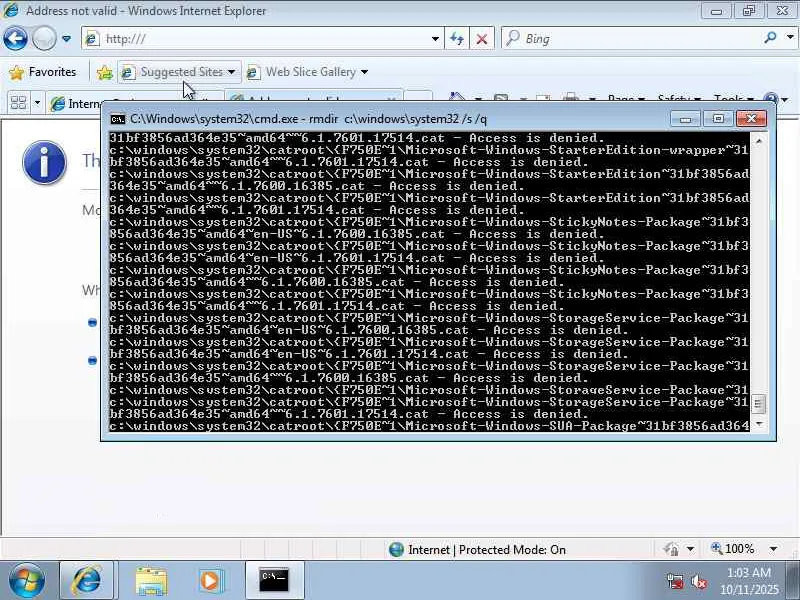800x600 pixels.
Task: Minimize the Internet Explorer window
Action: [716, 11]
